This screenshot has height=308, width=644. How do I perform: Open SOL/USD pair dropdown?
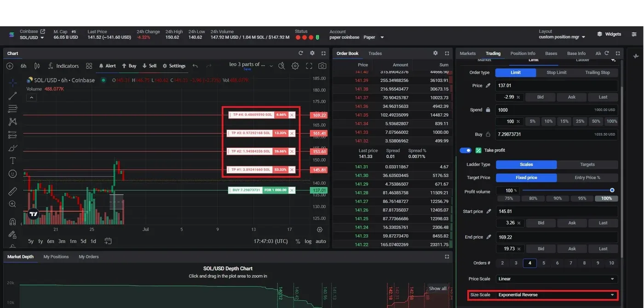(32, 37)
